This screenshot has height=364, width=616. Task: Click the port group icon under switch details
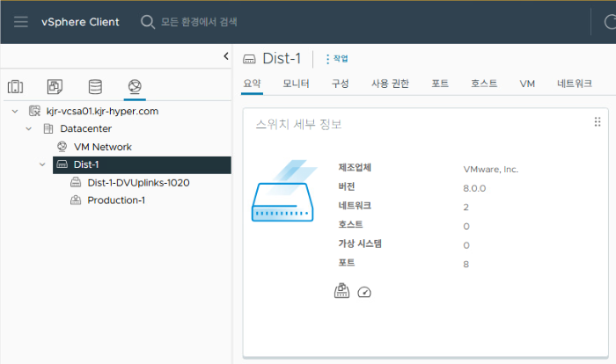pos(341,291)
